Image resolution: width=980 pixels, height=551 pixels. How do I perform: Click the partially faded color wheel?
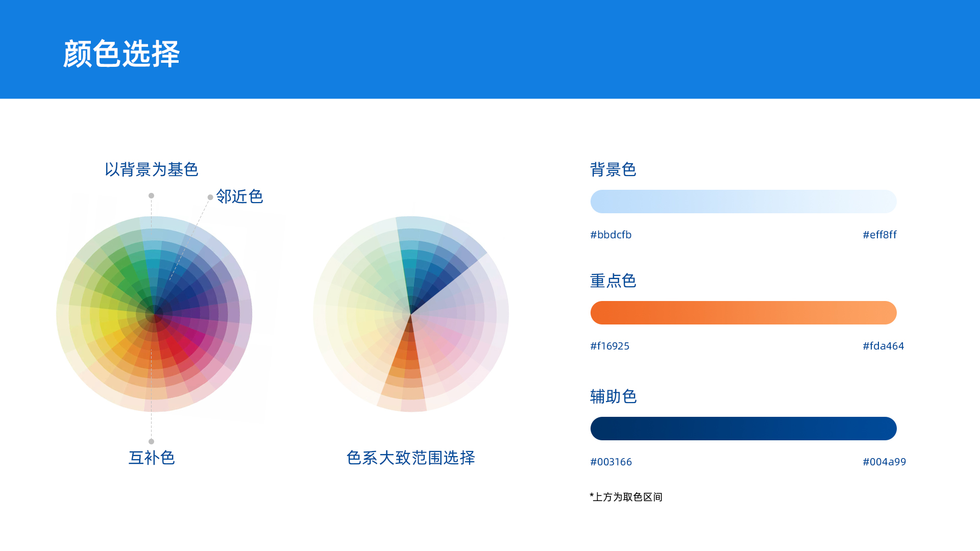411,314
